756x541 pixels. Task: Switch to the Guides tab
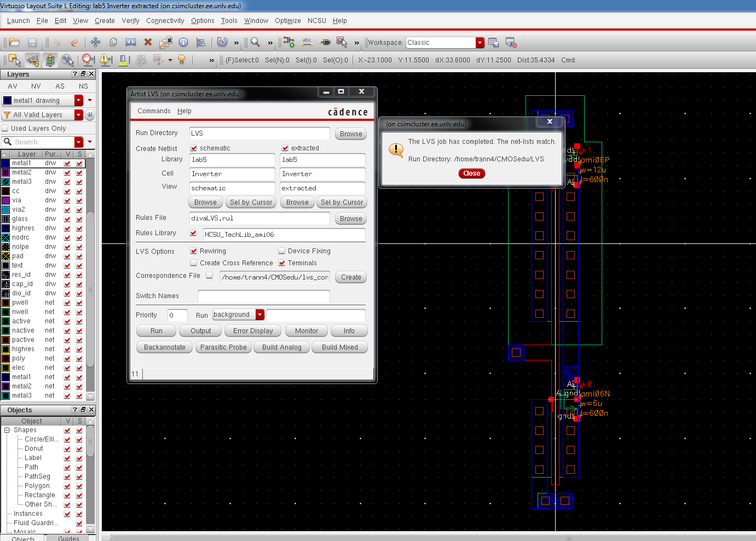[x=69, y=538]
